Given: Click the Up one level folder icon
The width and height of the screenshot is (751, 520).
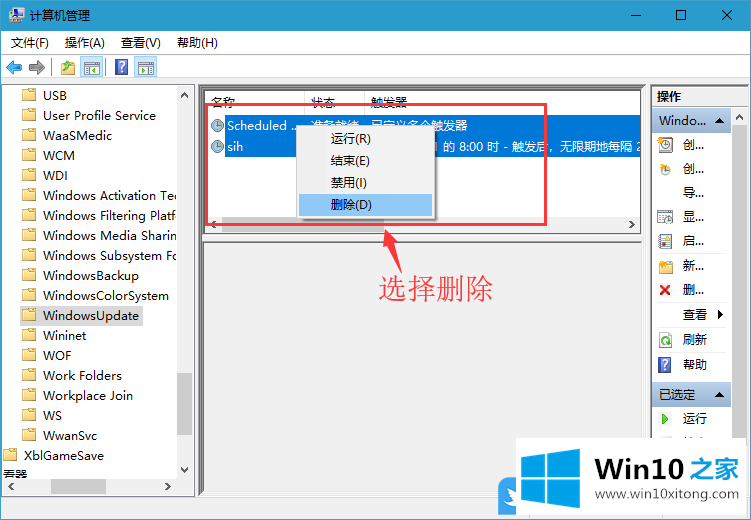Looking at the screenshot, I should click(68, 68).
